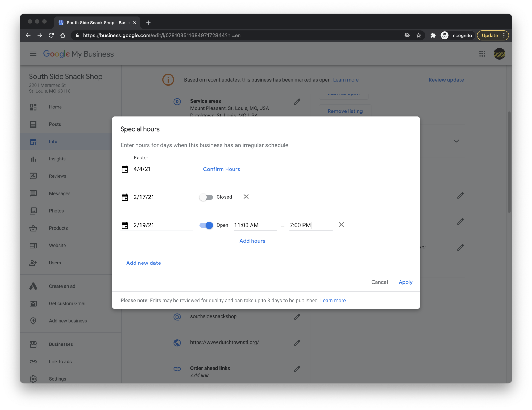532x410 pixels.
Task: Close the South Side Snack Shop tab
Action: [x=135, y=23]
